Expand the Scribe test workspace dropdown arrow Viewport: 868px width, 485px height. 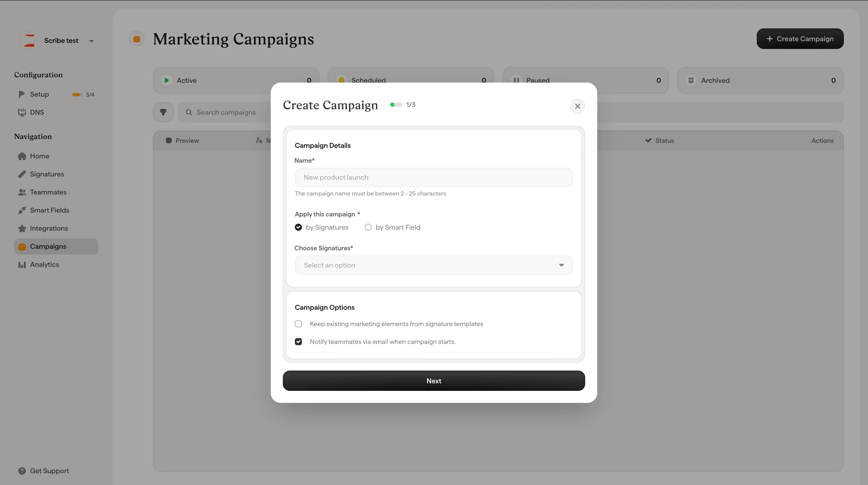(x=91, y=41)
